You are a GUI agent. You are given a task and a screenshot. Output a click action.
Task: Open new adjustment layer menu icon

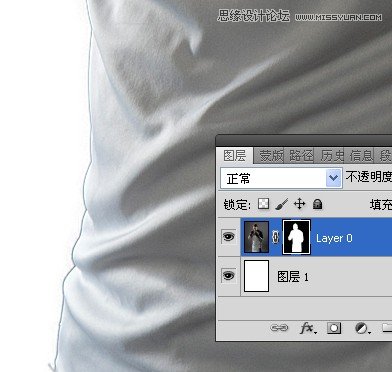coord(362,329)
